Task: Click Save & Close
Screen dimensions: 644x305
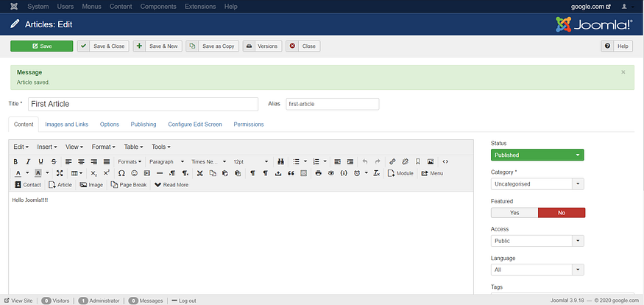Action: [104, 46]
